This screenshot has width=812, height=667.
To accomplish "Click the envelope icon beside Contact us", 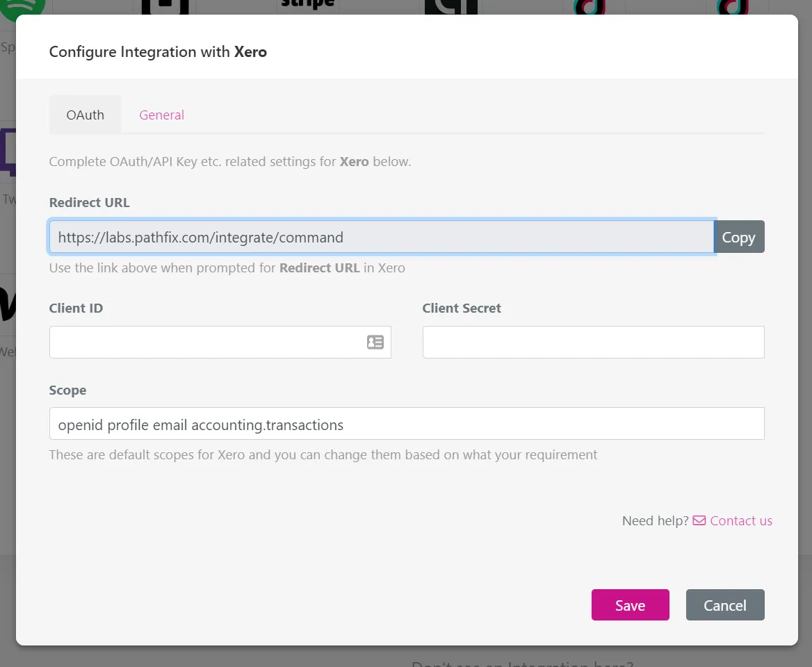I will click(x=699, y=520).
